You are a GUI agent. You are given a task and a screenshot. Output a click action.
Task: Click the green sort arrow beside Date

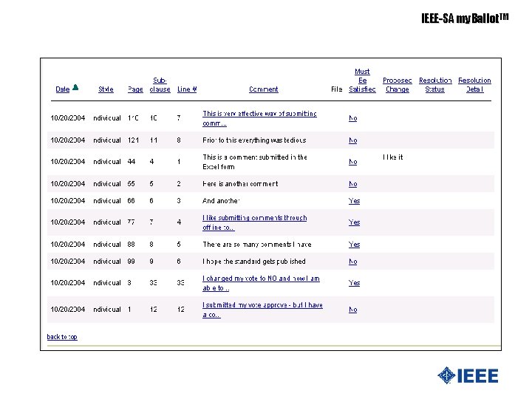click(x=75, y=87)
